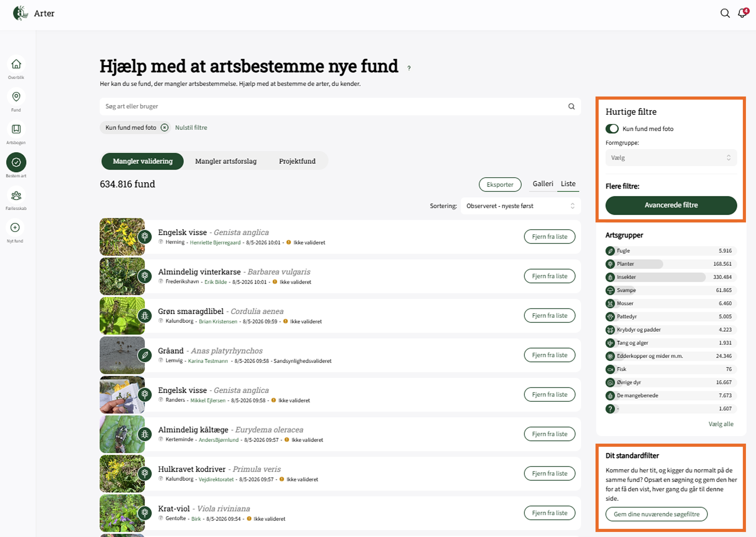Click the Eksporter button
The image size is (756, 537).
(x=500, y=184)
